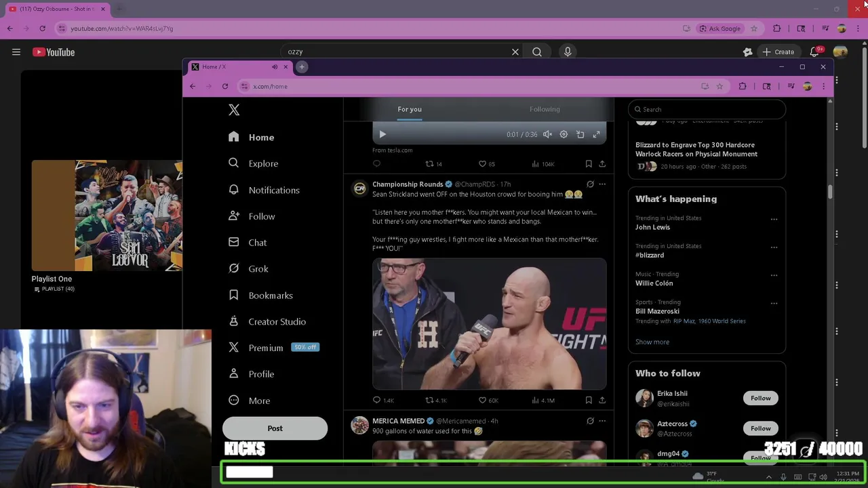Repost the post with 4.1K reposts
Screen dimensions: 868x488
[435, 400]
